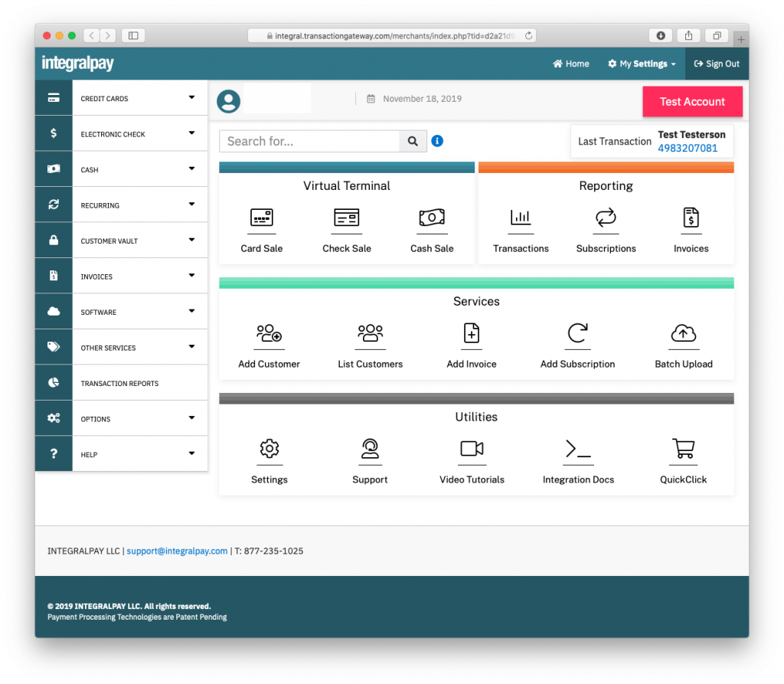
Task: Open Subscriptions reporting
Action: tap(606, 226)
